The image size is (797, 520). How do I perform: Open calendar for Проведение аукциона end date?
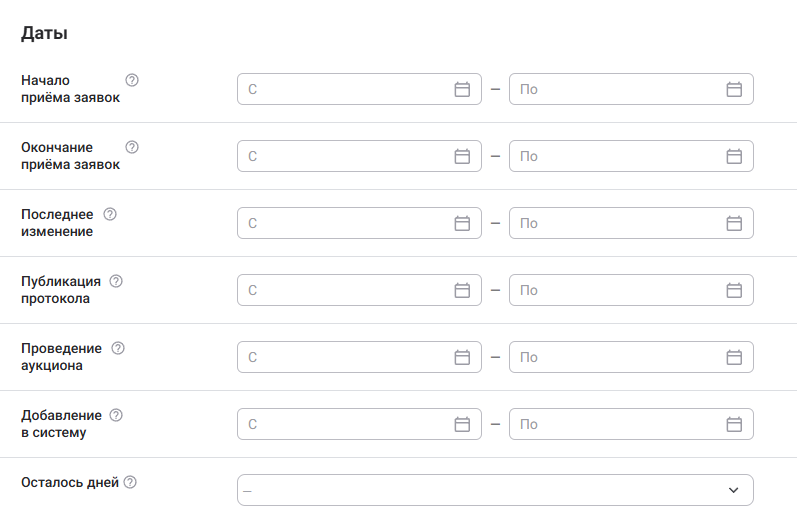(x=733, y=357)
